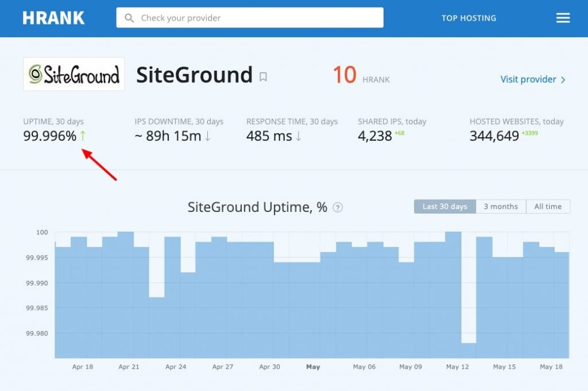Click the Apr 27 axis label
This screenshot has width=588, height=391.
pos(223,367)
